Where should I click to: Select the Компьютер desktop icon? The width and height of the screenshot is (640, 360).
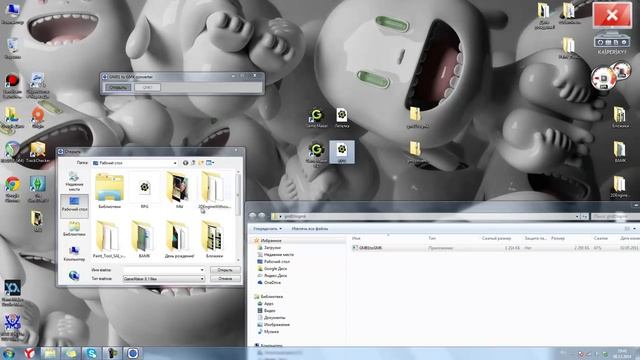click(12, 13)
